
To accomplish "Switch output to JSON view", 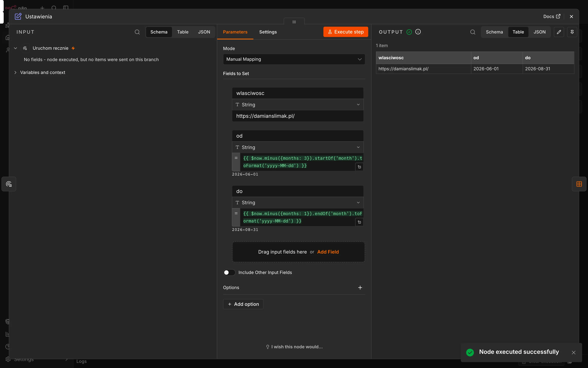I will (x=539, y=32).
